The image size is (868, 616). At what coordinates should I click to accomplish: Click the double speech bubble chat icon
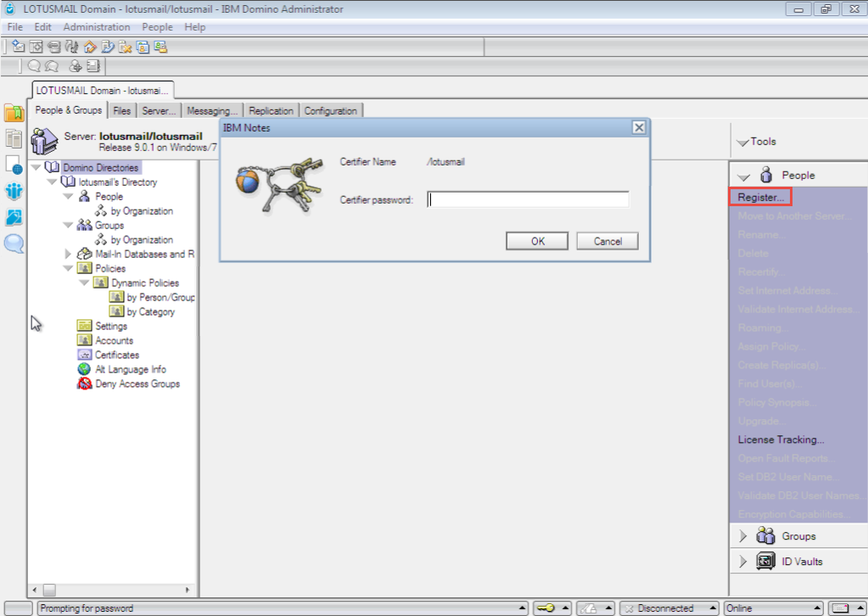coord(52,66)
